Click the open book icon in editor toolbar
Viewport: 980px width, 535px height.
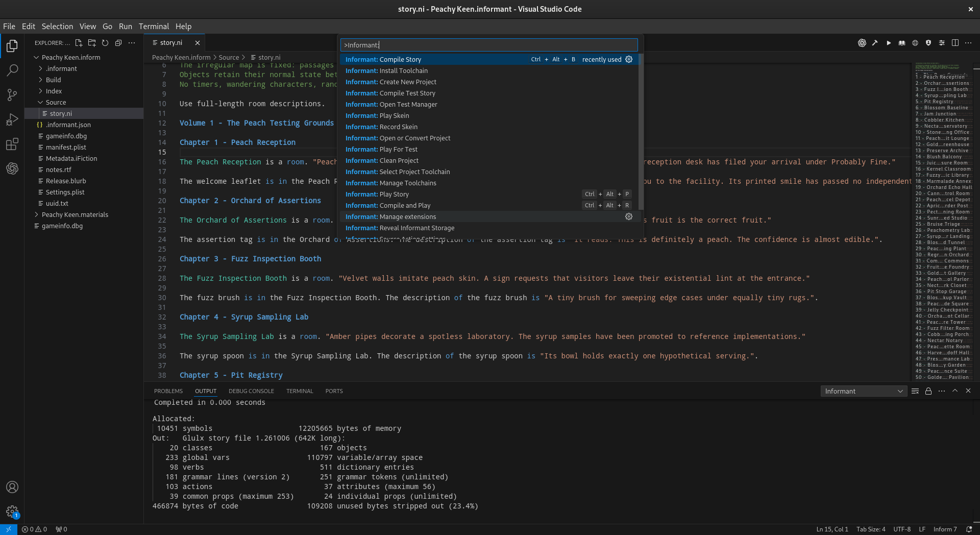(902, 43)
